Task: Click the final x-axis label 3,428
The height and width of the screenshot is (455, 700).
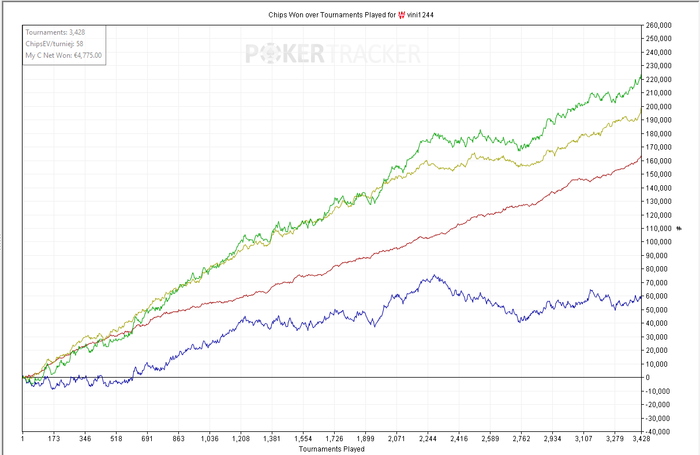Action: click(x=641, y=439)
